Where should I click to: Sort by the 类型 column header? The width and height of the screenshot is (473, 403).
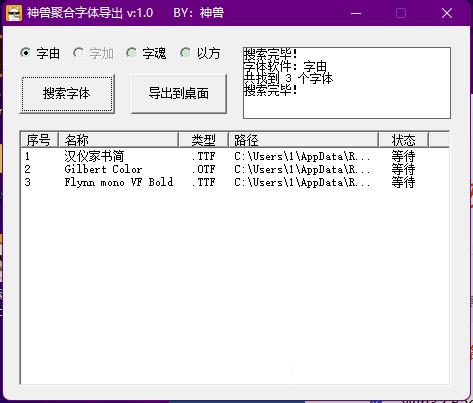point(203,140)
